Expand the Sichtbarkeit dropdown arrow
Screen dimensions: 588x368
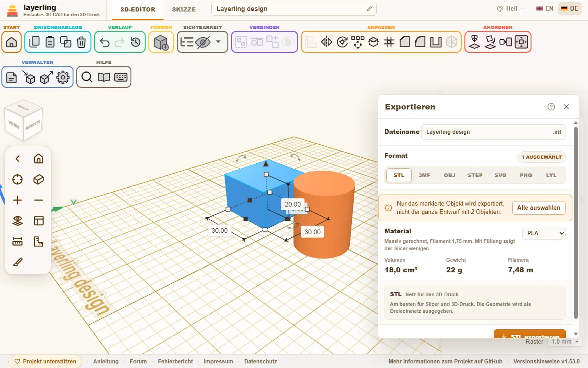pos(218,42)
